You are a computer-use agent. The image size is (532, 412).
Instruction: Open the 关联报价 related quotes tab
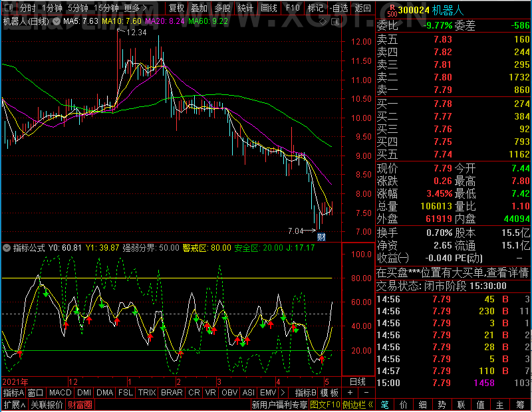click(47, 405)
